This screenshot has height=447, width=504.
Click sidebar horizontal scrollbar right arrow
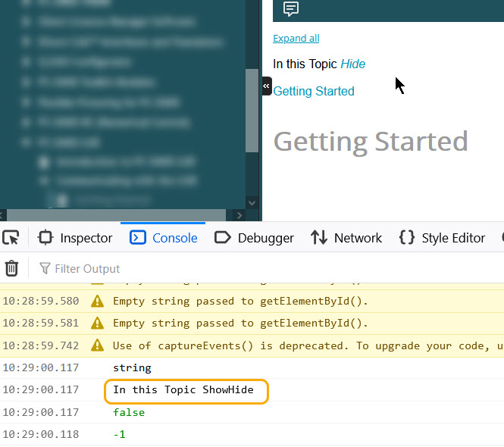(x=239, y=215)
